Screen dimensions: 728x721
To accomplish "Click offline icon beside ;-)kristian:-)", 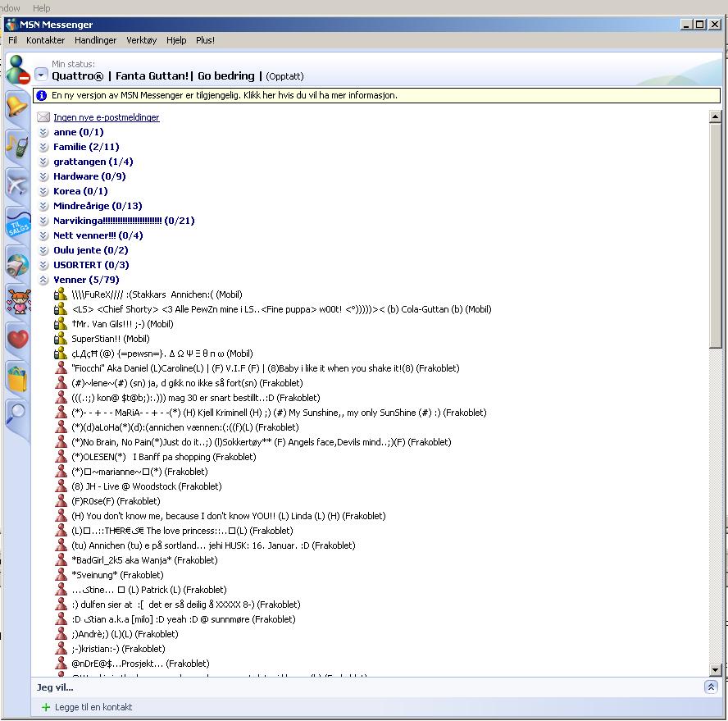I will coord(61,648).
